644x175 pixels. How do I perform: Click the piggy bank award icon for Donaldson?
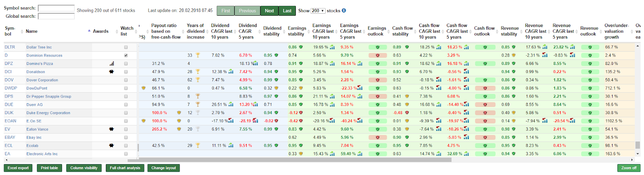click(111, 72)
